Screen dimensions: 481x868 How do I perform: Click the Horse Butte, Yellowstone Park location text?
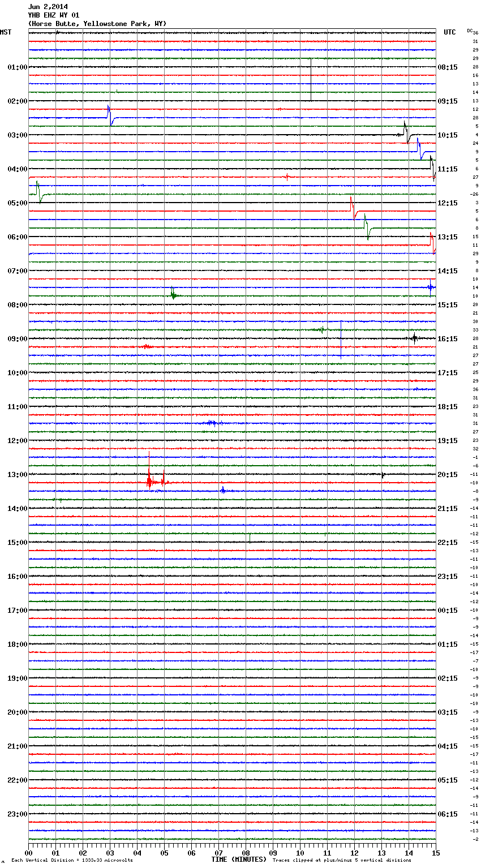[x=97, y=24]
